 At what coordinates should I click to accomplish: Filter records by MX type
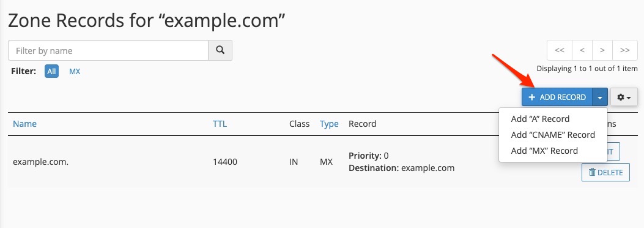[75, 72]
